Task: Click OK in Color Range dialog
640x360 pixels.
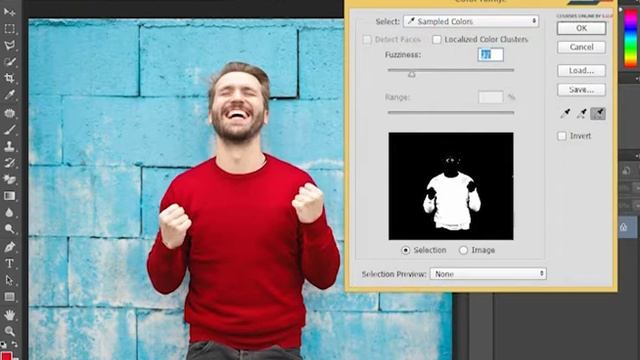Action: click(x=581, y=28)
